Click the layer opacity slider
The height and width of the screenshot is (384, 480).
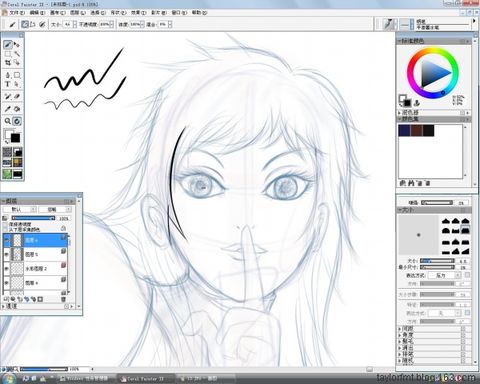(33, 218)
